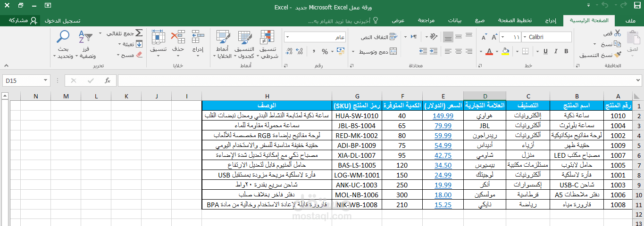Click Sign in (تسجيل الدخول)
This screenshot has width=644, height=226.
click(63, 21)
